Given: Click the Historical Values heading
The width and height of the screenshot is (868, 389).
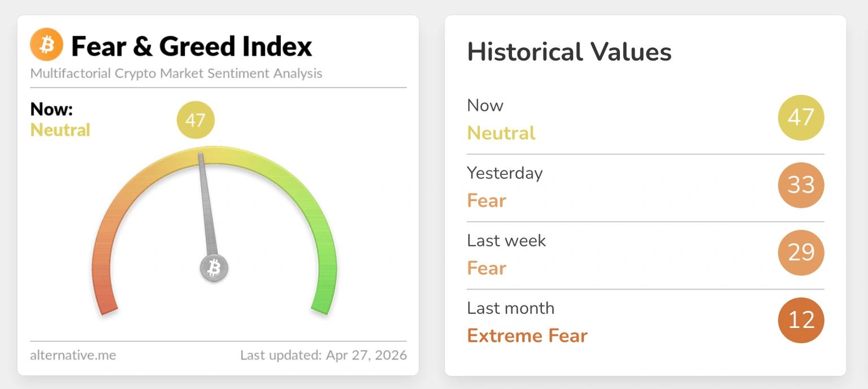Looking at the screenshot, I should coord(569,52).
